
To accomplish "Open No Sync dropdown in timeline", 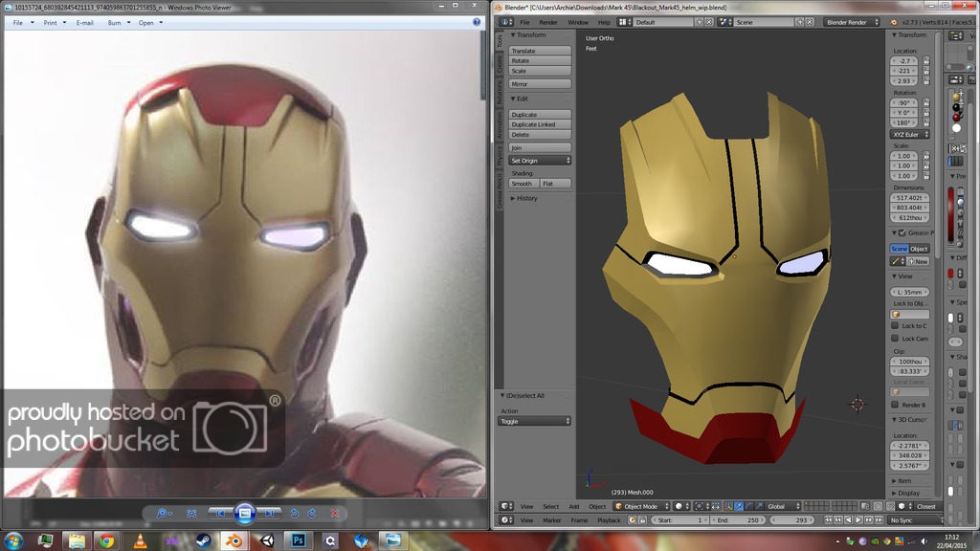I will (916, 519).
